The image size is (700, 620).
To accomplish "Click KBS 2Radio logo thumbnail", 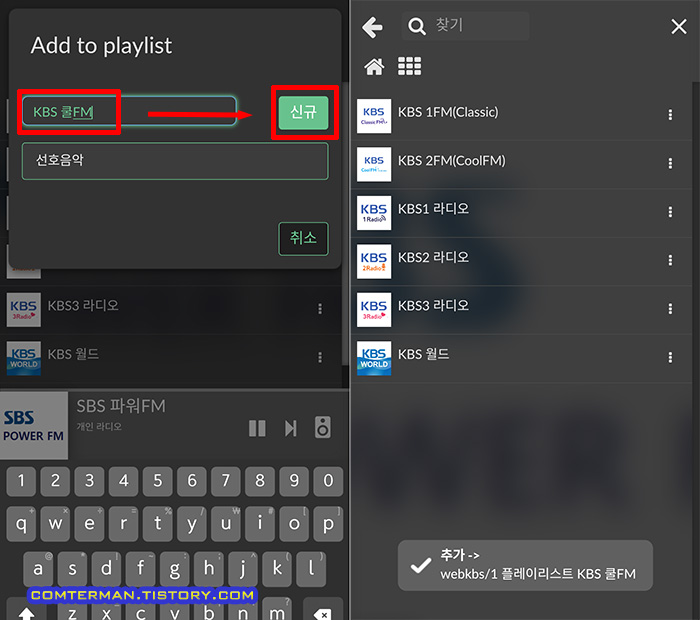I will (374, 261).
